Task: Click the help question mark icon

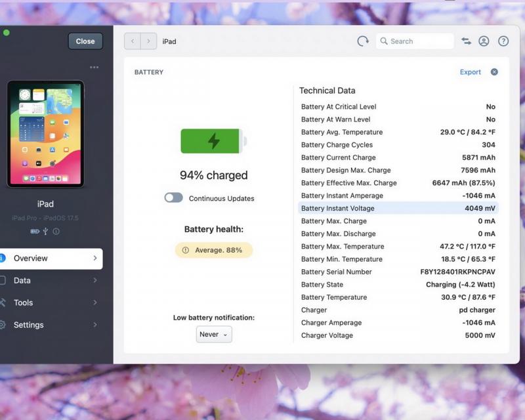Action: coord(503,41)
